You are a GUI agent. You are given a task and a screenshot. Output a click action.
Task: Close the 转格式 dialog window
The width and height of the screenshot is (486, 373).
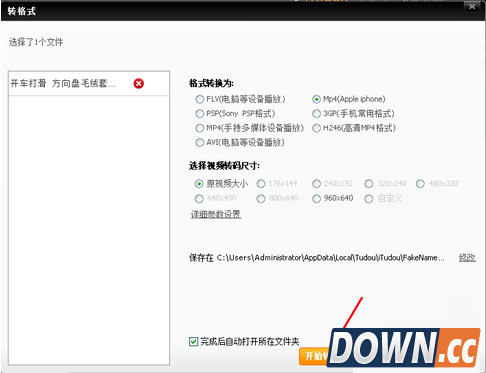tap(472, 7)
